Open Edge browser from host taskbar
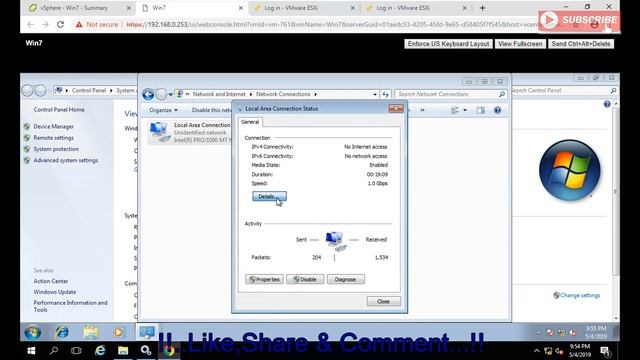Screen dimensions: 640x360 (x=100, y=351)
